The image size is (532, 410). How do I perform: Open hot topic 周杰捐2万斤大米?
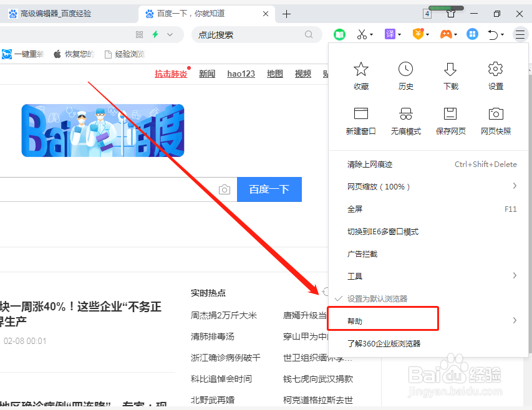[223, 315]
